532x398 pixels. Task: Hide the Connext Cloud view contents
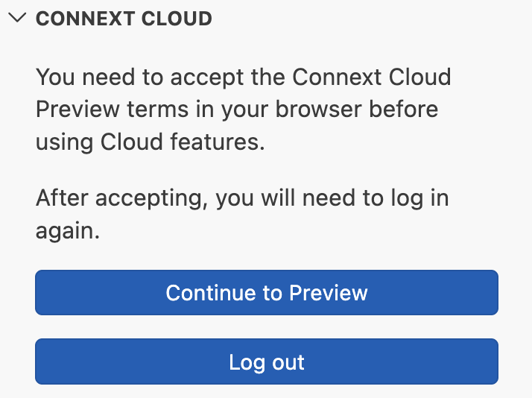click(x=17, y=18)
